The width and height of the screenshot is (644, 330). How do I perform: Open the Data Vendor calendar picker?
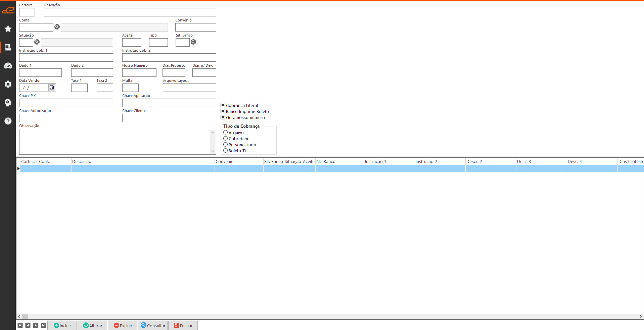click(52, 88)
